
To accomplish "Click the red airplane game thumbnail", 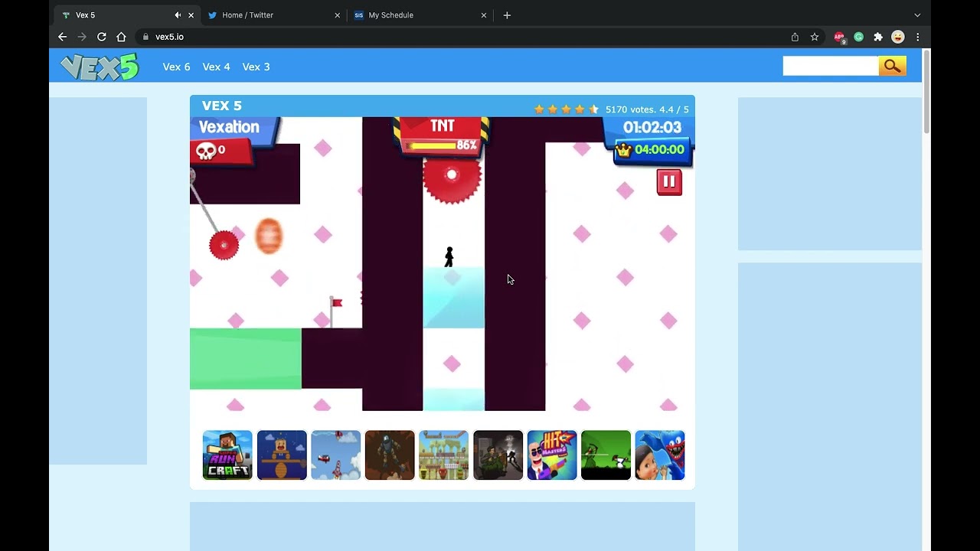I will click(335, 455).
